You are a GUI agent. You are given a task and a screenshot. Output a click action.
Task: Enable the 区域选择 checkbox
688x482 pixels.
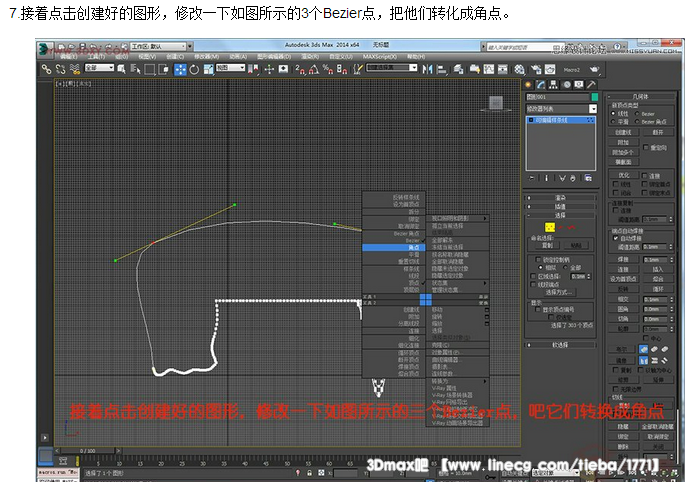tap(534, 276)
